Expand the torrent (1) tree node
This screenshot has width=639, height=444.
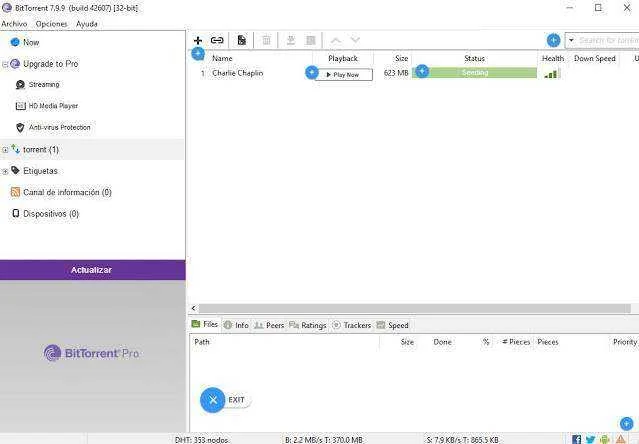click(5, 150)
